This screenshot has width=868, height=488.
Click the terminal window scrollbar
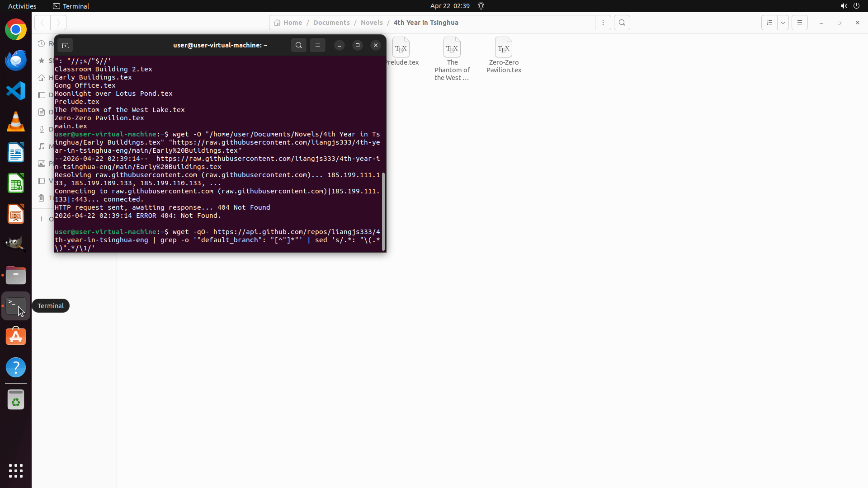coord(383,211)
